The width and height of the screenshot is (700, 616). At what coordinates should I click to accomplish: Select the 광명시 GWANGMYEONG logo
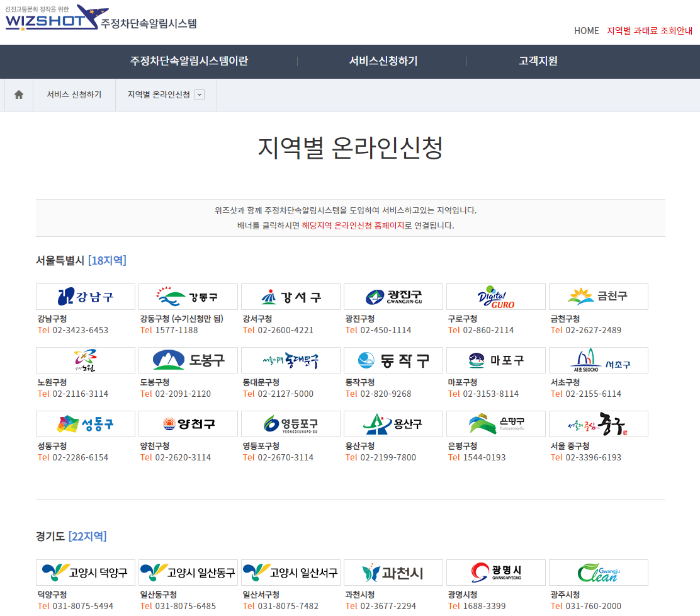coord(495,572)
